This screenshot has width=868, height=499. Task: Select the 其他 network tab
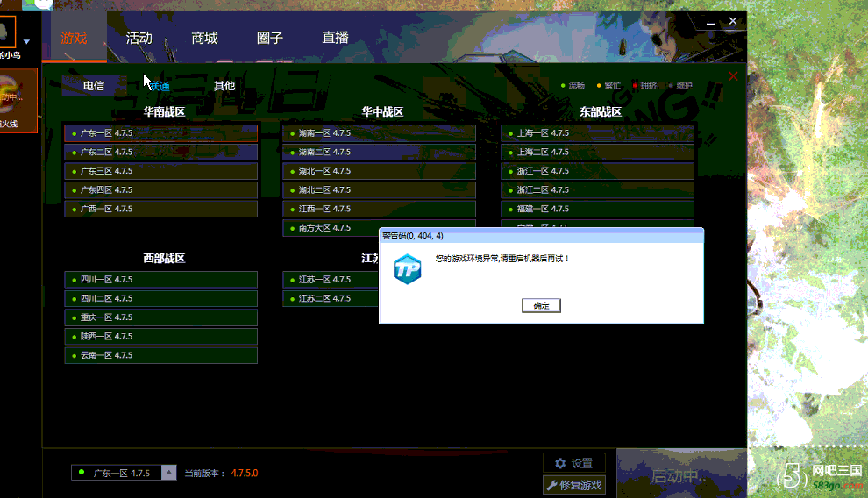tap(224, 86)
